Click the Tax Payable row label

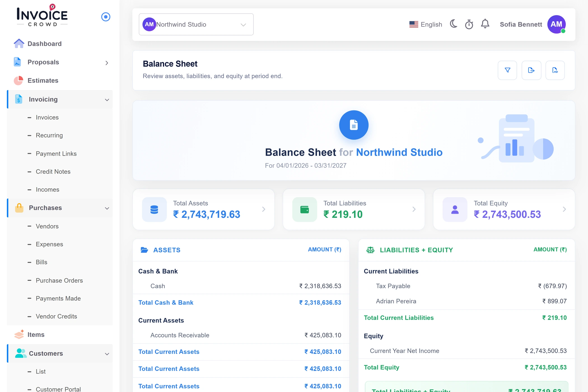point(393,286)
